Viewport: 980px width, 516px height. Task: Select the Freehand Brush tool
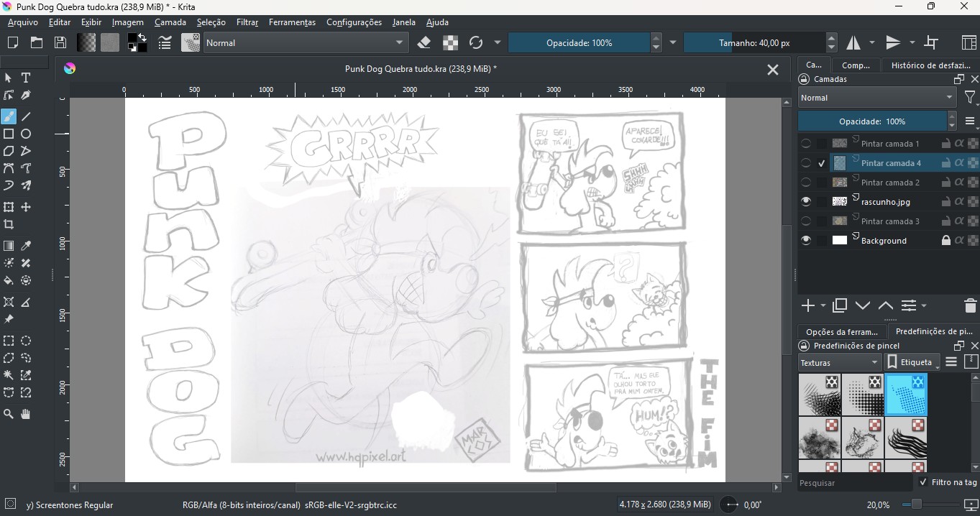coord(9,116)
